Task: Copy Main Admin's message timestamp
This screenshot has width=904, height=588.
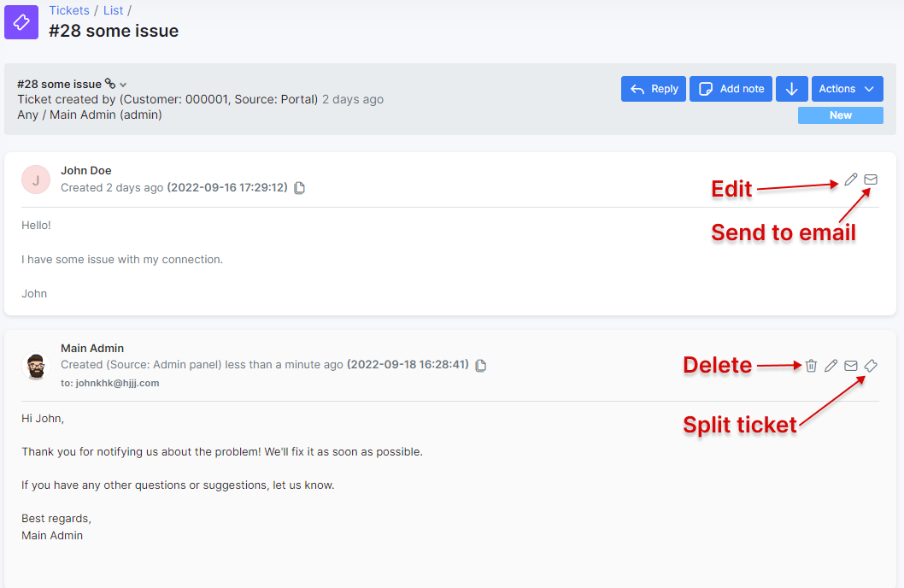Action: click(x=480, y=366)
